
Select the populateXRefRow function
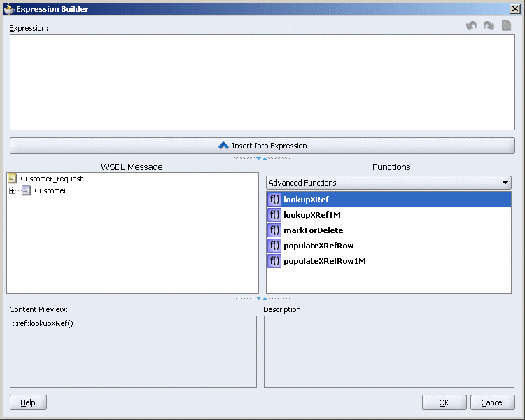pyautogui.click(x=388, y=246)
